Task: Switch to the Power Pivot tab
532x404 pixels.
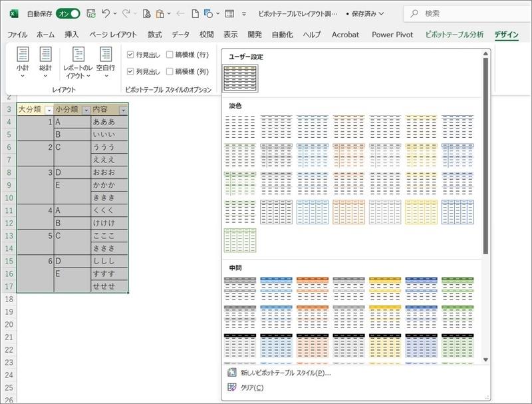Action: tap(392, 35)
